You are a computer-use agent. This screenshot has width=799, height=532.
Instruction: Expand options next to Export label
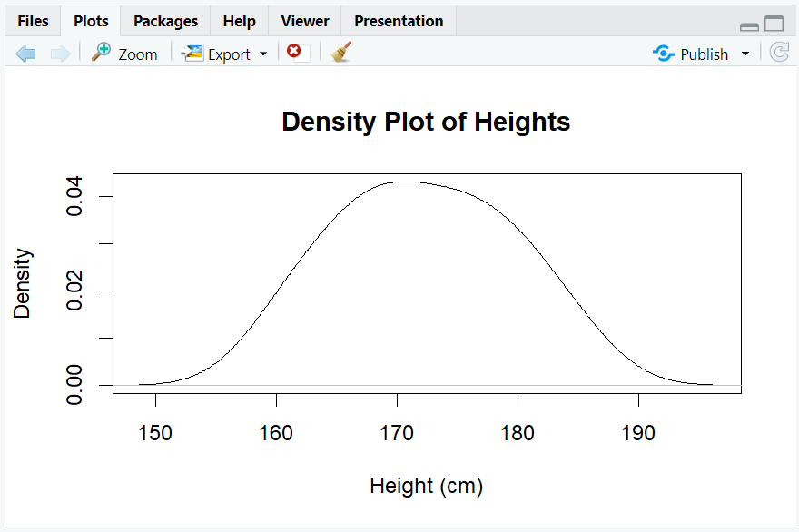pos(262,53)
